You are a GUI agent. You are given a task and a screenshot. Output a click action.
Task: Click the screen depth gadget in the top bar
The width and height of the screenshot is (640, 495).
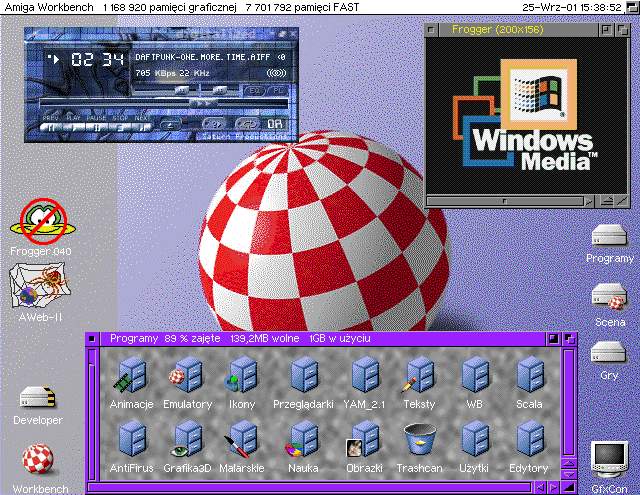632,7
